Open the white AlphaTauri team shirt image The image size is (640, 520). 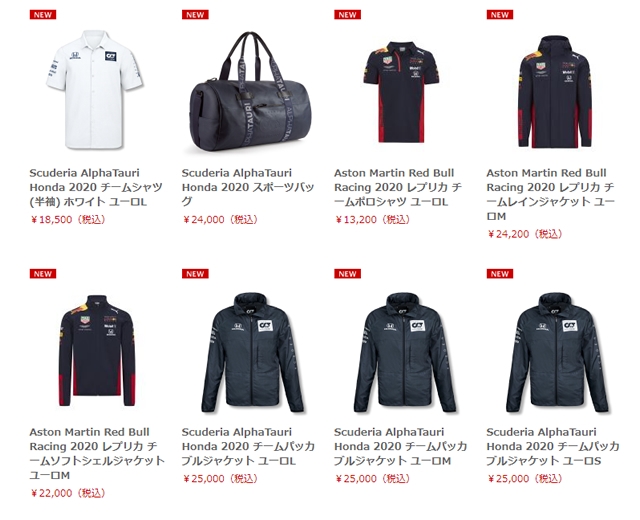click(94, 89)
